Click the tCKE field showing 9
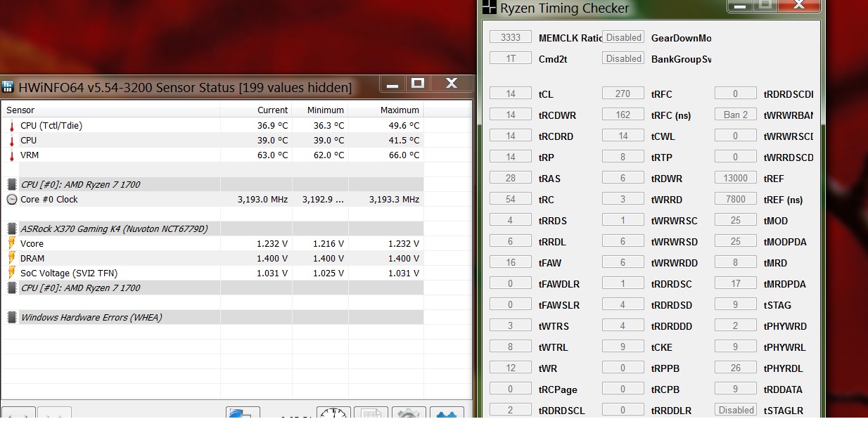Screen dimensions: 868x438 (x=623, y=347)
